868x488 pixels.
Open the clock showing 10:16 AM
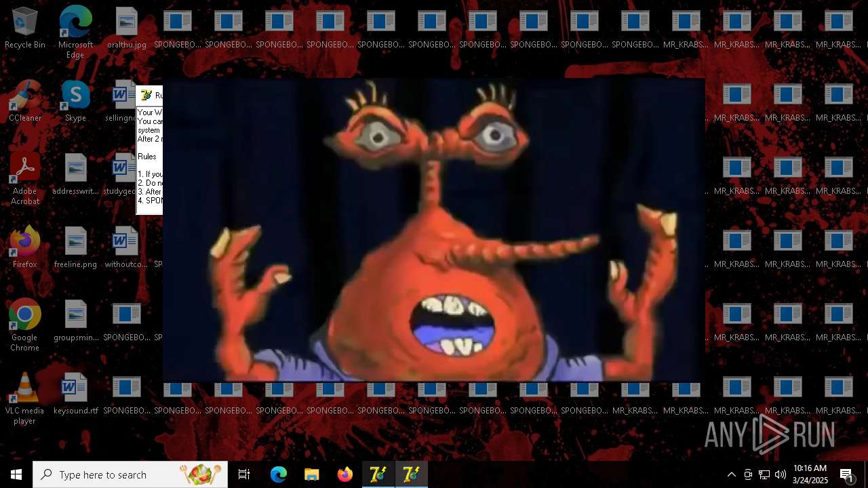point(810,474)
